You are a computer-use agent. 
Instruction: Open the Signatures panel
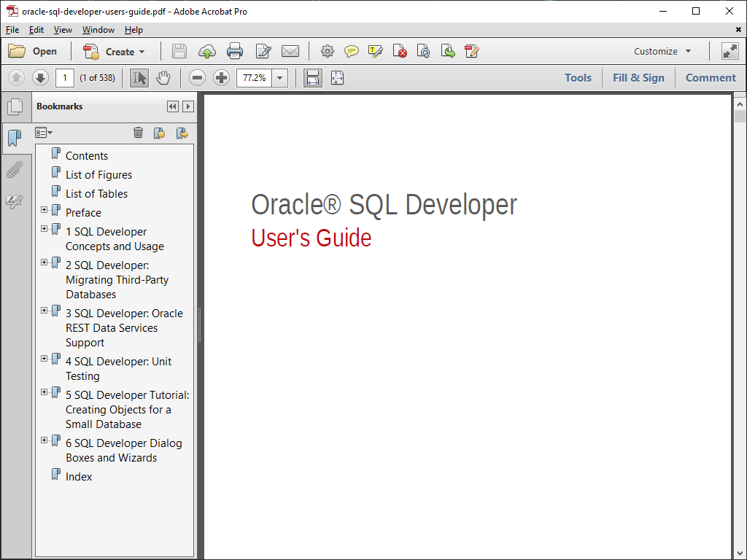[x=15, y=201]
